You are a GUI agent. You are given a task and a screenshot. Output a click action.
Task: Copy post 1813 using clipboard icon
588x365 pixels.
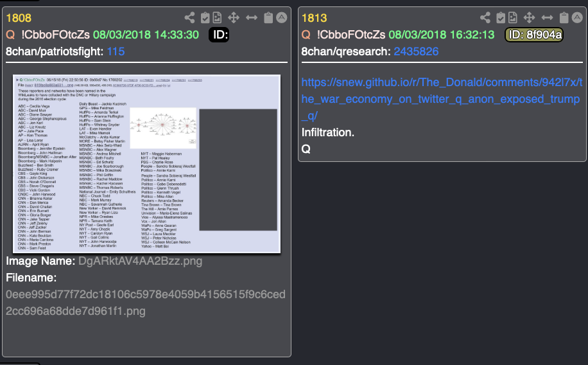coord(564,17)
